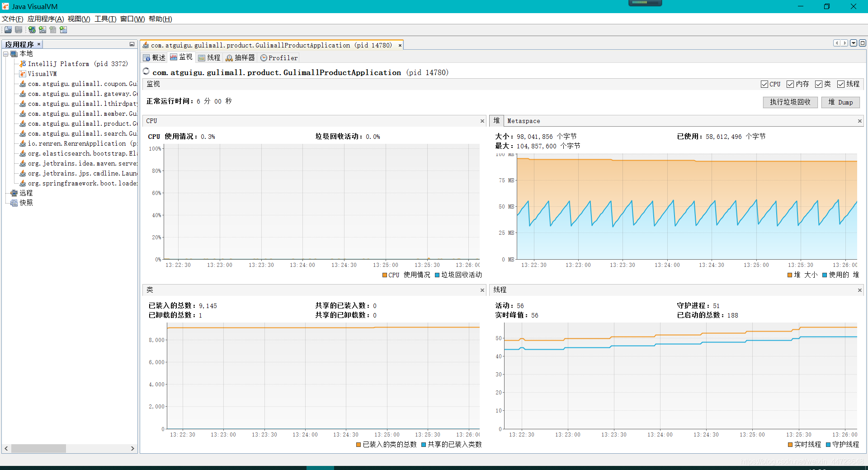Click Java icon of gulimall.member application
Screen dimensions: 868x470
coord(23,114)
